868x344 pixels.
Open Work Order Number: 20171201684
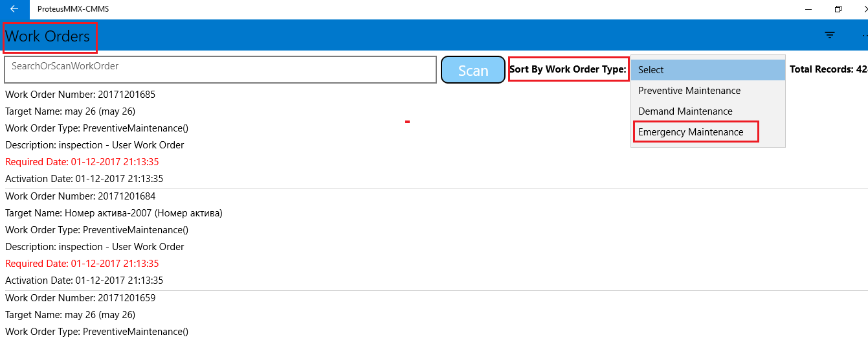pos(80,196)
